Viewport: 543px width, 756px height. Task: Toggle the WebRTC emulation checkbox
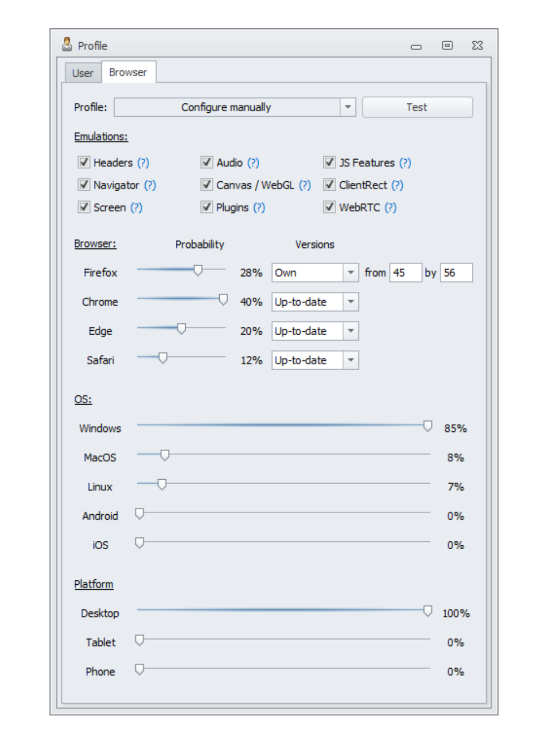pyautogui.click(x=329, y=207)
